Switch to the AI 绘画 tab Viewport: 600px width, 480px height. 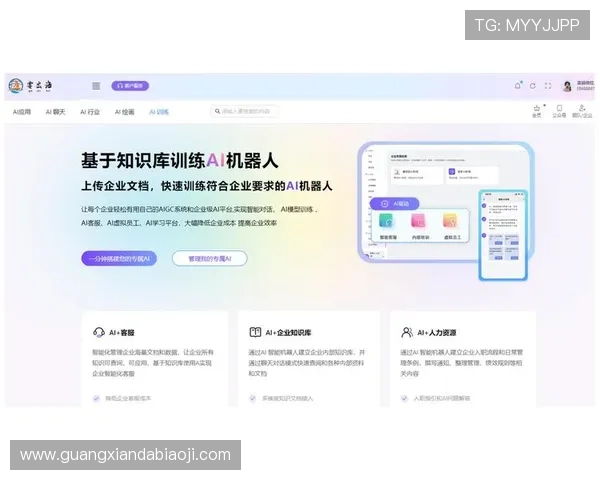[125, 112]
